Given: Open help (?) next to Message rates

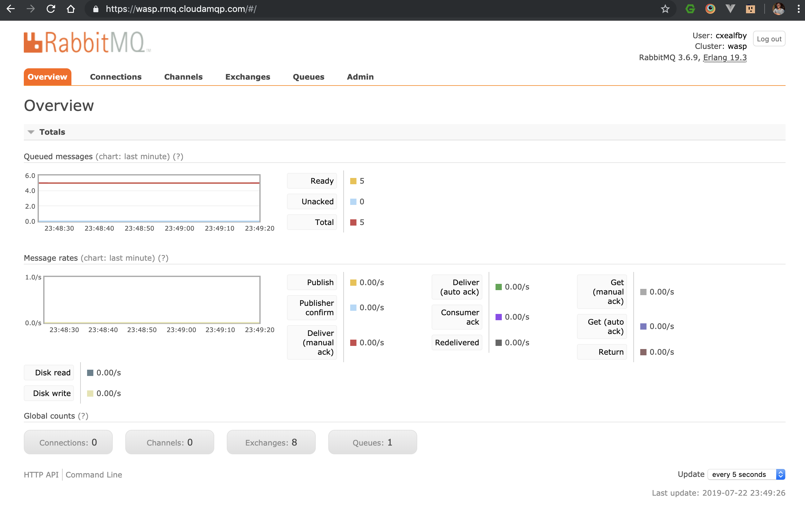Looking at the screenshot, I should (x=163, y=258).
